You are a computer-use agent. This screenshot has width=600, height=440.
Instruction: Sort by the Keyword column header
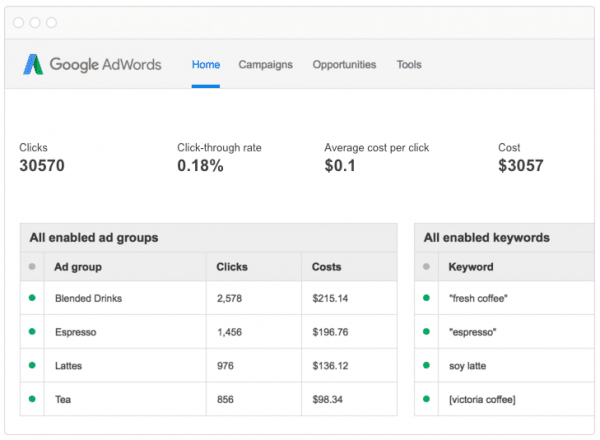coord(471,267)
